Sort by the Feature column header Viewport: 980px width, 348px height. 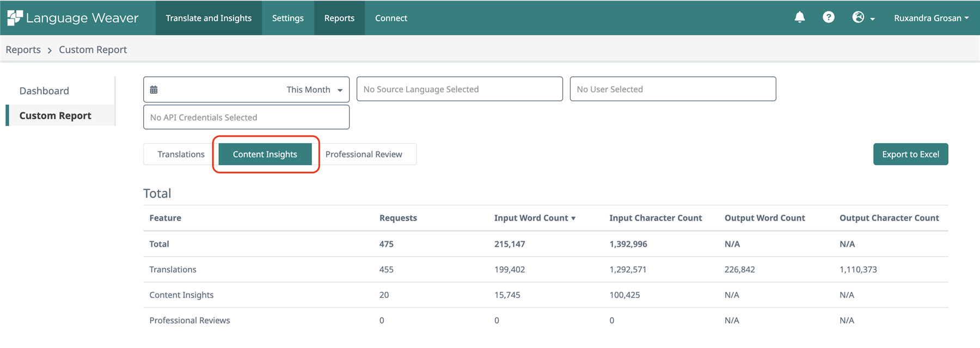click(x=166, y=218)
